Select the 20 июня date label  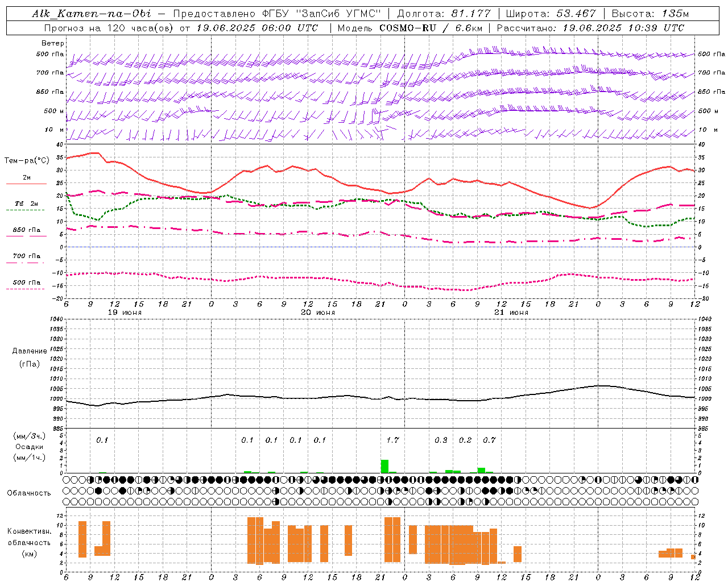pyautogui.click(x=318, y=312)
